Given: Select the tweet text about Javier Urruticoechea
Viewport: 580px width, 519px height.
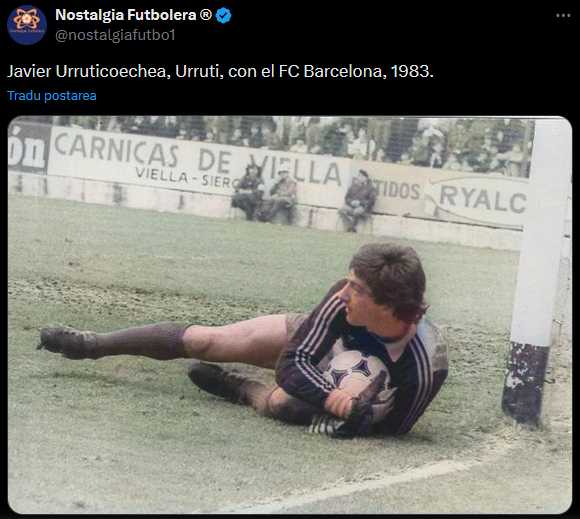Looking at the screenshot, I should (220, 71).
